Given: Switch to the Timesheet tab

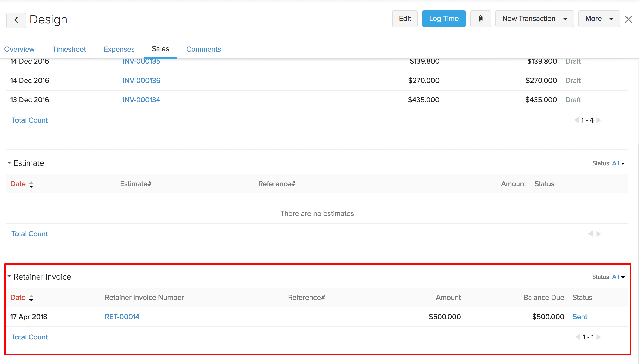Looking at the screenshot, I should (x=69, y=49).
